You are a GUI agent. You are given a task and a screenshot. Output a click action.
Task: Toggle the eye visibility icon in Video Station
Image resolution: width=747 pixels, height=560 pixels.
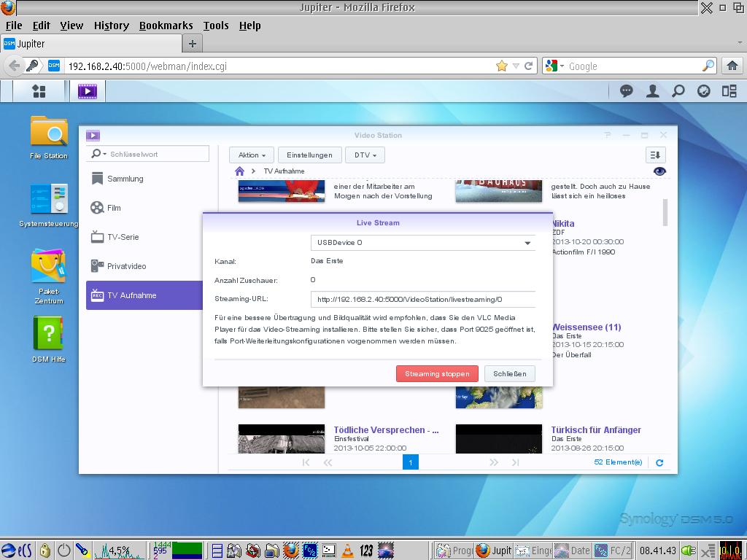click(x=659, y=171)
